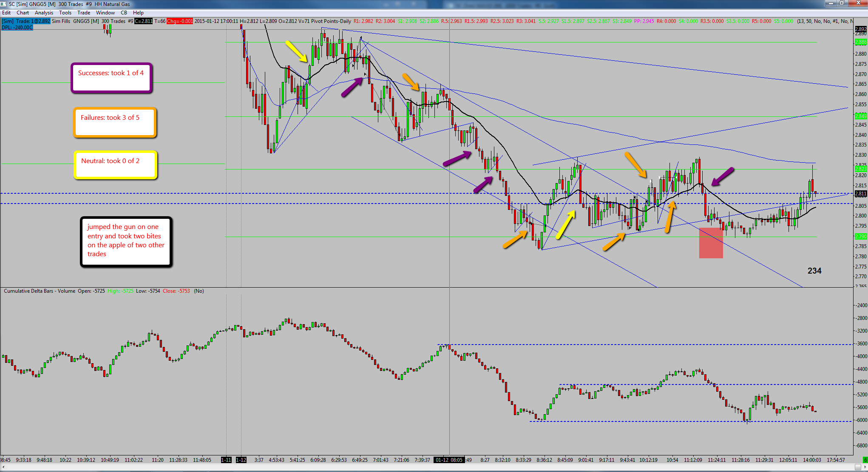The image size is (868, 472).
Task: Click the "R4: 0.000" pivot value
Action: pos(666,21)
